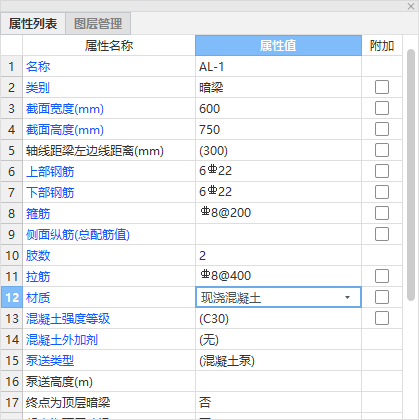This screenshot has height=420, width=419.
Task: Click the 箍筋 value 8@200
Action: [x=278, y=213]
